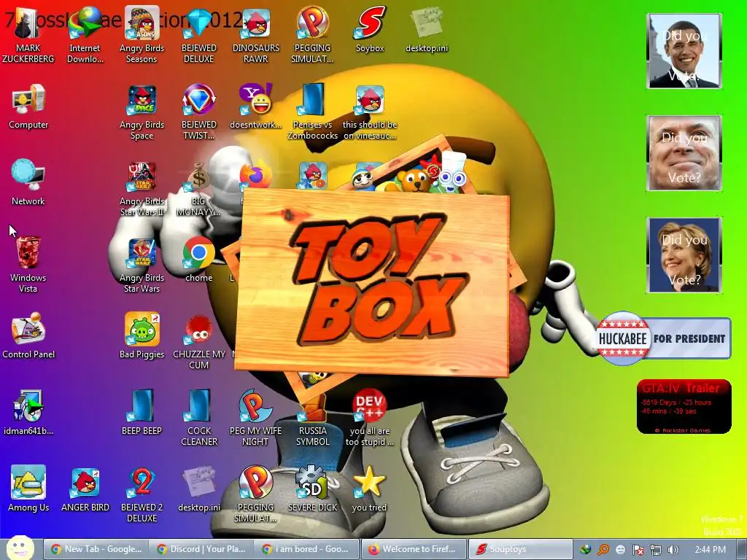The image size is (747, 560).
Task: Click the BIG MONAYY money bag icon
Action: [198, 189]
